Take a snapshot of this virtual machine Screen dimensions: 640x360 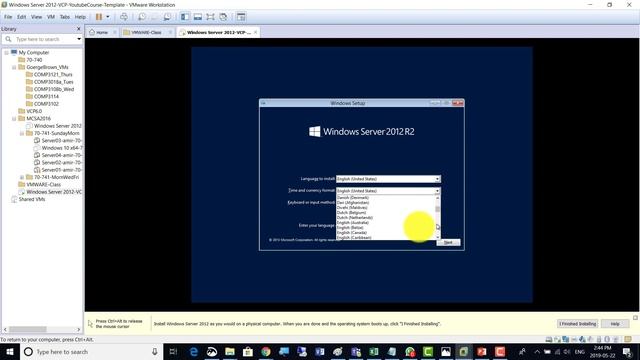142,17
